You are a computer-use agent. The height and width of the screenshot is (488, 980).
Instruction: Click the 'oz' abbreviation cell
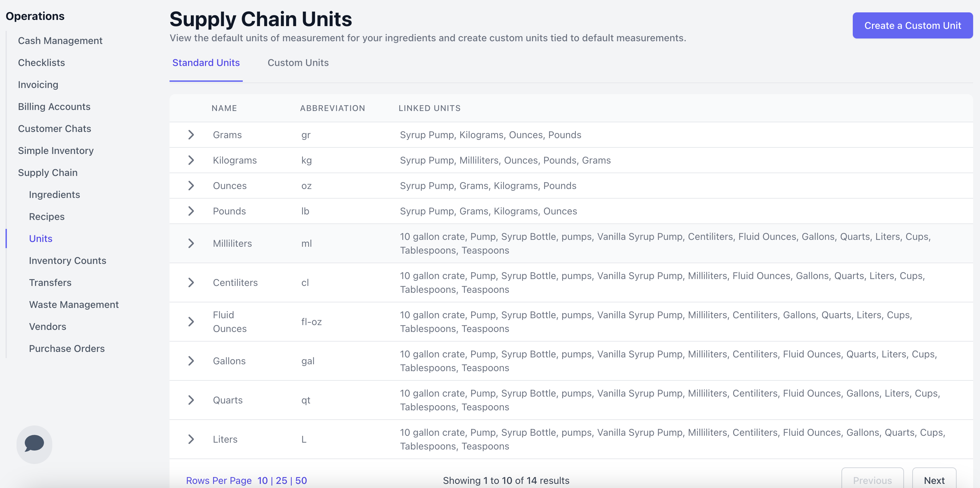307,186
